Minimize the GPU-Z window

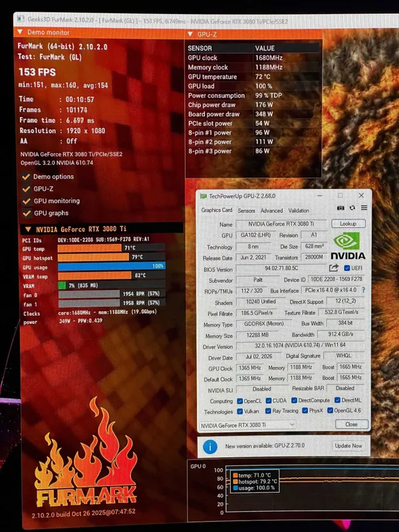point(320,196)
